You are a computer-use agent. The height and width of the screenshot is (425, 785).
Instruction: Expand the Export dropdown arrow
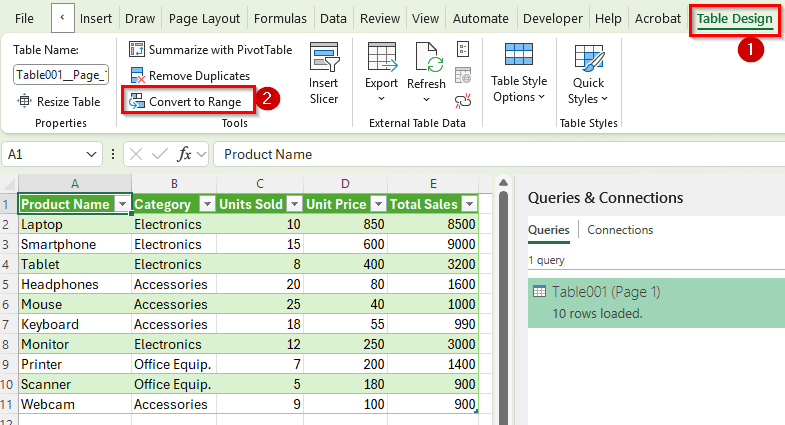pos(381,99)
